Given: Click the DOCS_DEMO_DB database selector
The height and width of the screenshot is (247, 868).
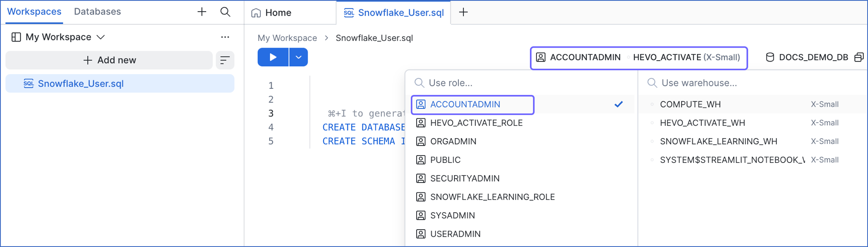Looking at the screenshot, I should pyautogui.click(x=807, y=57).
